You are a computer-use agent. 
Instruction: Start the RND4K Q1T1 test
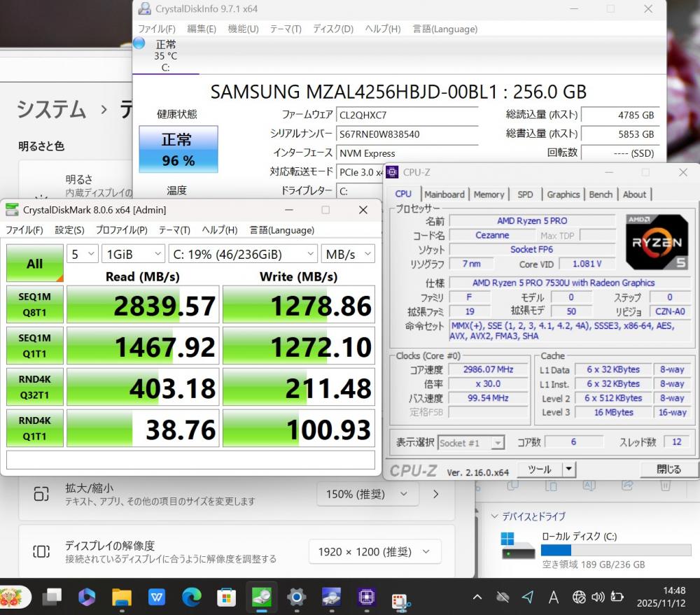click(x=35, y=428)
